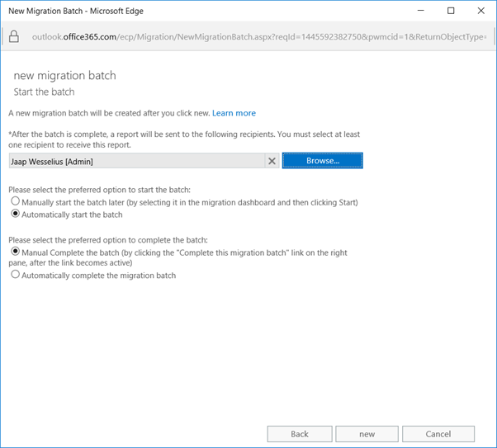
Task: Open the Learn more link
Action: coord(234,113)
